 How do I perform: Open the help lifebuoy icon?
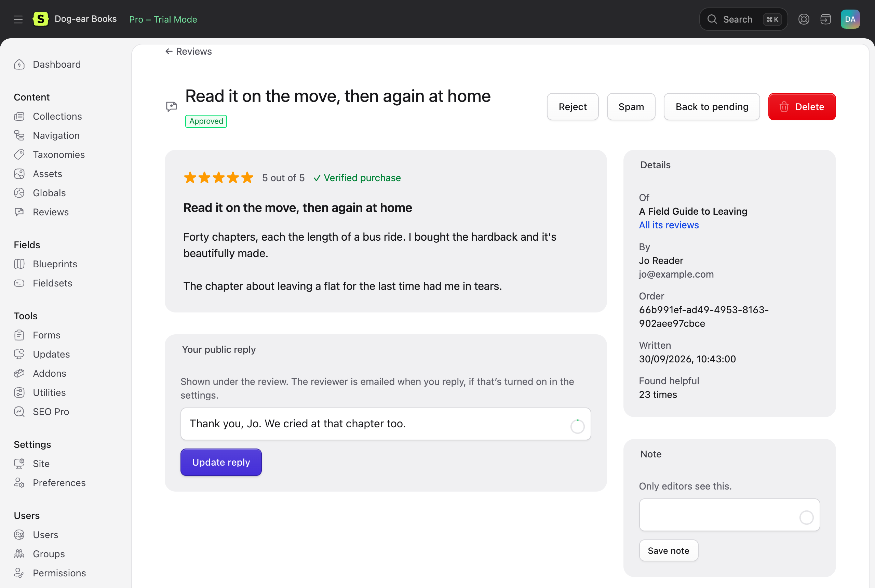coord(804,19)
